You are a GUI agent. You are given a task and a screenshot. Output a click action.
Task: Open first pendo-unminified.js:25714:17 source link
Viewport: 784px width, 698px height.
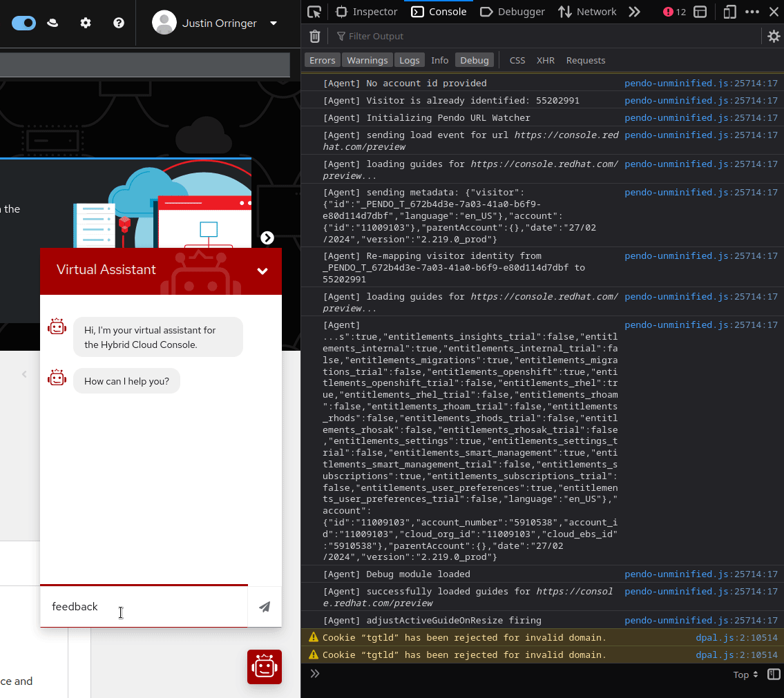pyautogui.click(x=700, y=83)
